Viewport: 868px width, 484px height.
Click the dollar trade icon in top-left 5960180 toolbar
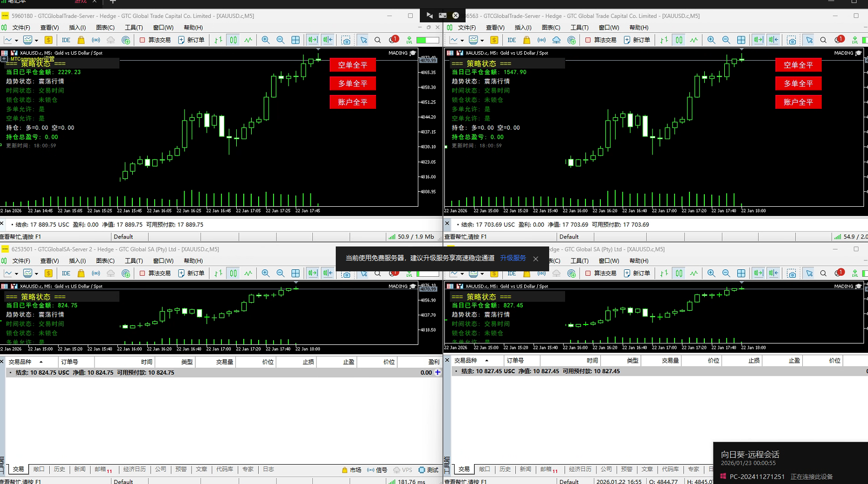tap(48, 40)
